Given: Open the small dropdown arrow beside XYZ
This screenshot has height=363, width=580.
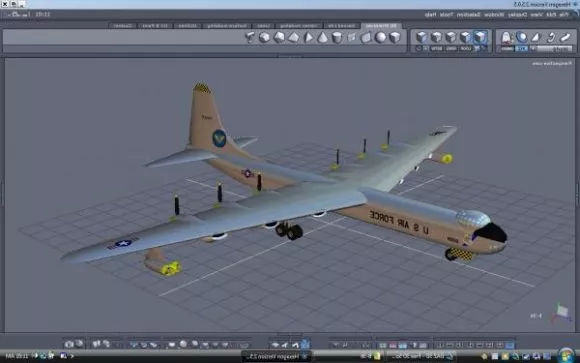Looking at the screenshot, I should click(533, 48).
